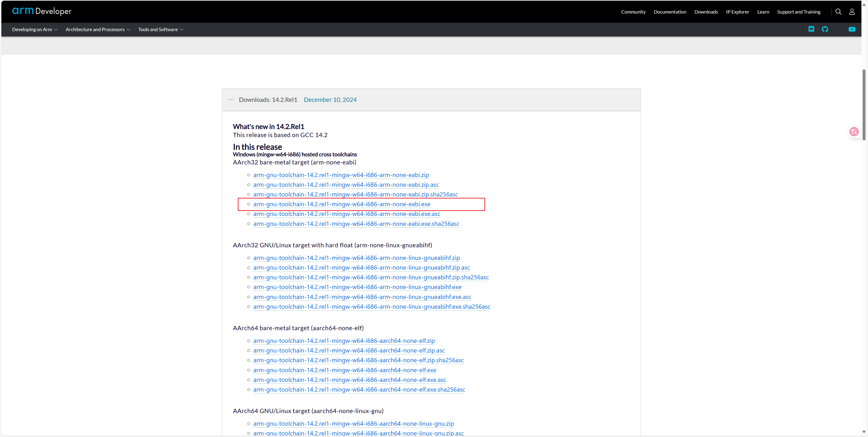Expand the Tools and Software menu
The height and width of the screenshot is (437, 868).
pyautogui.click(x=161, y=30)
